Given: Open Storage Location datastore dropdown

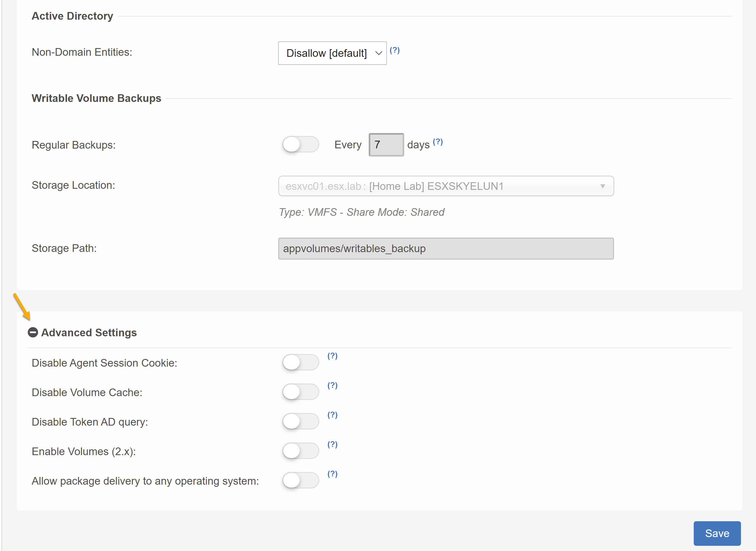Looking at the screenshot, I should tap(446, 186).
